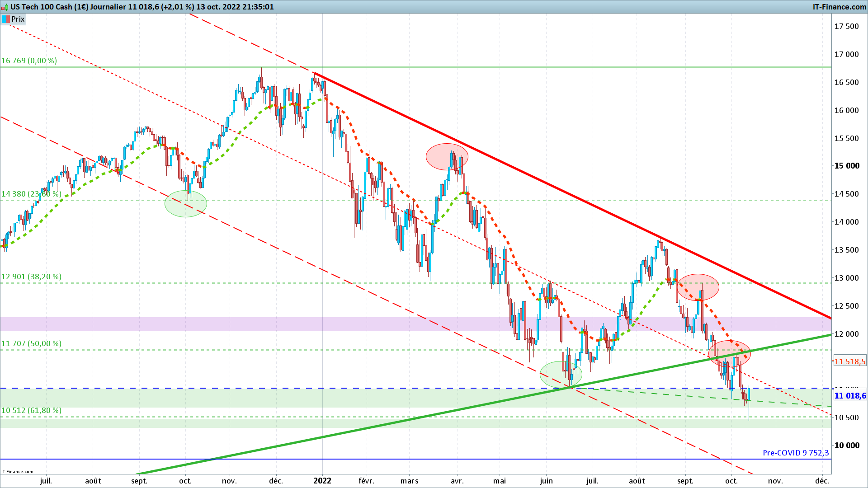Click the 15 000 level on the price axis
The height and width of the screenshot is (488, 868).
point(846,166)
